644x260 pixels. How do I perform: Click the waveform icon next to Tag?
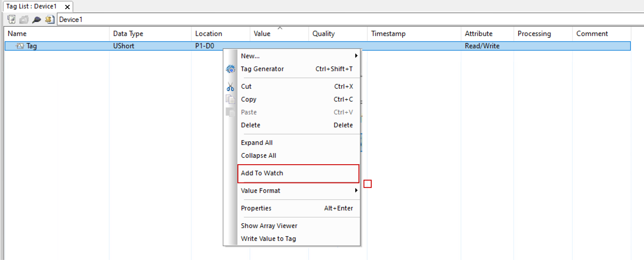coord(20,46)
